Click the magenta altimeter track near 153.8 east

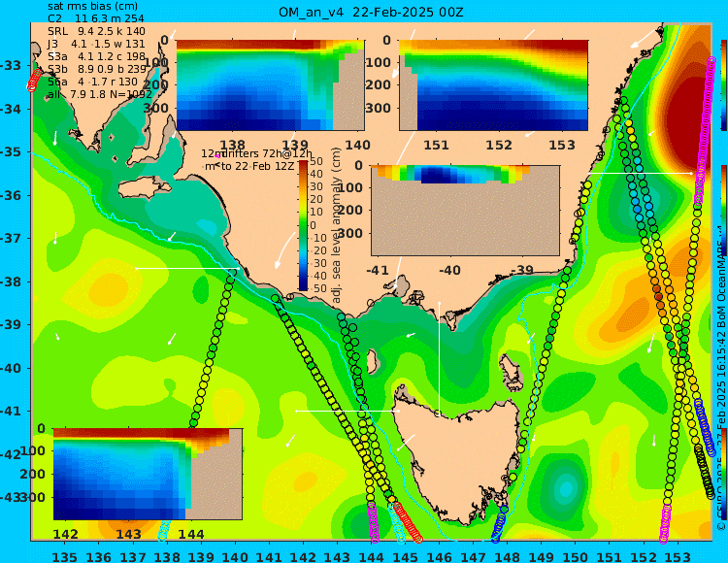(705, 130)
